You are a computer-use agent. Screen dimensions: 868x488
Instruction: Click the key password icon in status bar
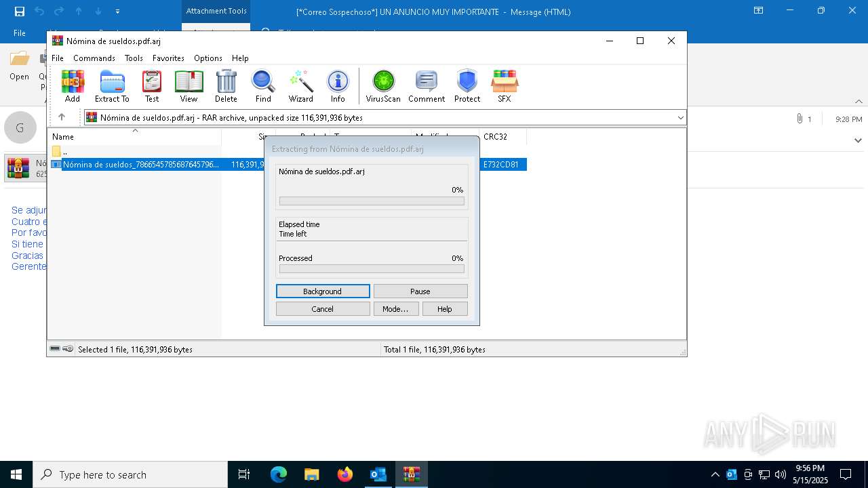tap(68, 349)
